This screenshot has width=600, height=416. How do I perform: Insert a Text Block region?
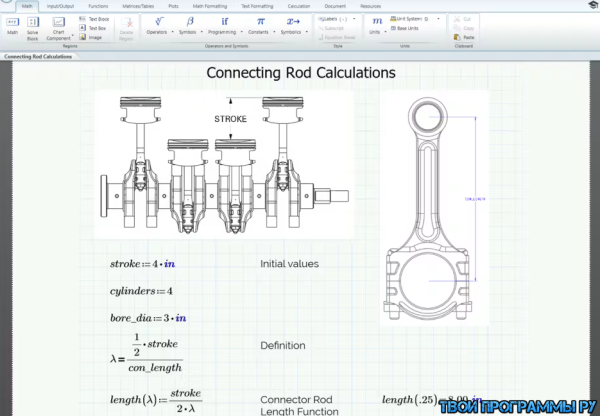94,19
